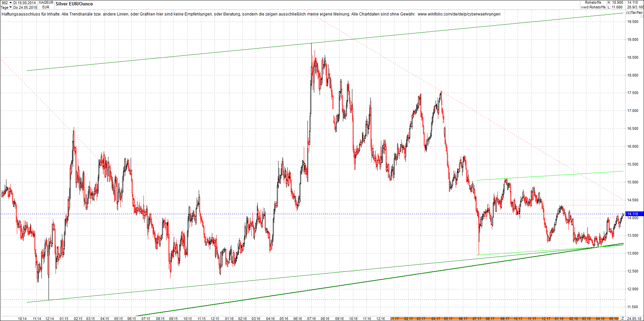Open the Tage timeframe dropdown
This screenshot has height=321, width=644.
pyautogui.click(x=6, y=7)
